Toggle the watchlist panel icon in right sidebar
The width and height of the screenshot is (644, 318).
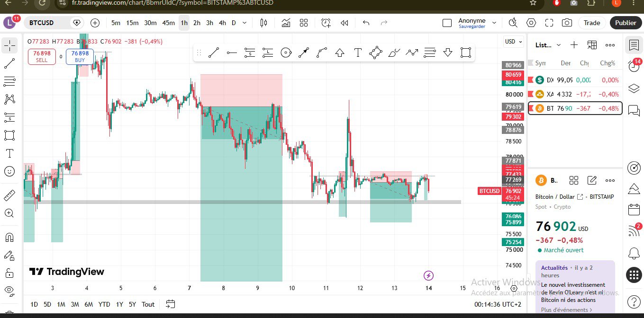click(x=634, y=45)
